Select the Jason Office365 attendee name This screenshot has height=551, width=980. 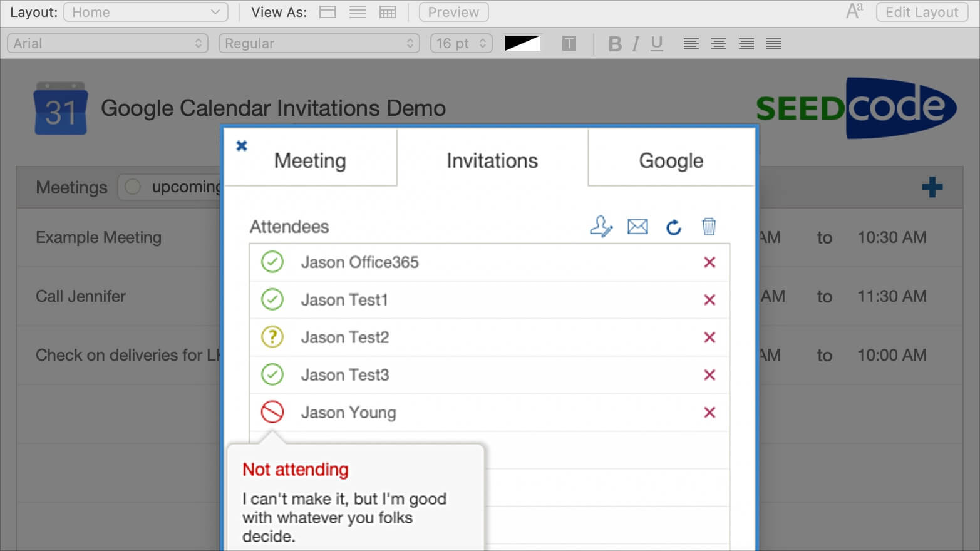point(359,262)
